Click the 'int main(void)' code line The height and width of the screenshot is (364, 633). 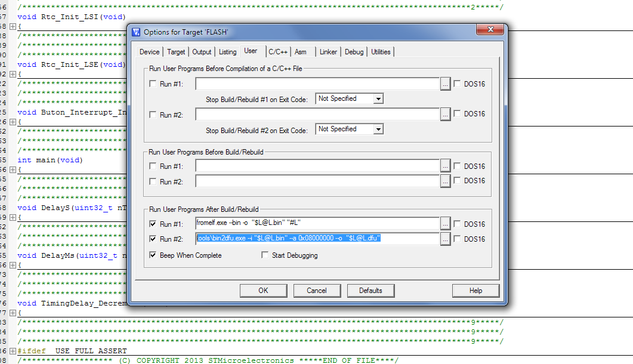50,160
